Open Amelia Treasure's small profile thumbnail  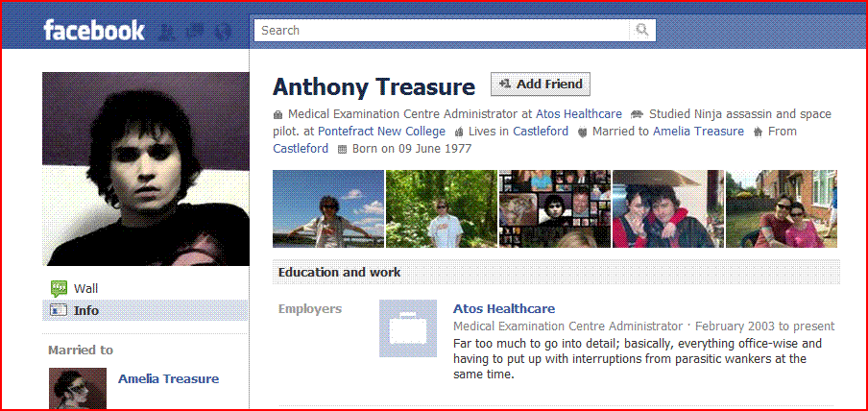coord(78,388)
